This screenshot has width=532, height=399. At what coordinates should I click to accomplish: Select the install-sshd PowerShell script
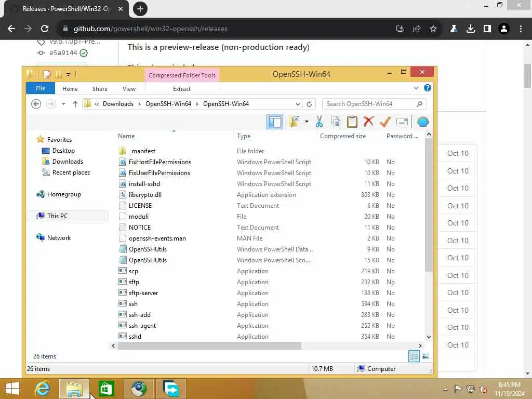pyautogui.click(x=144, y=183)
